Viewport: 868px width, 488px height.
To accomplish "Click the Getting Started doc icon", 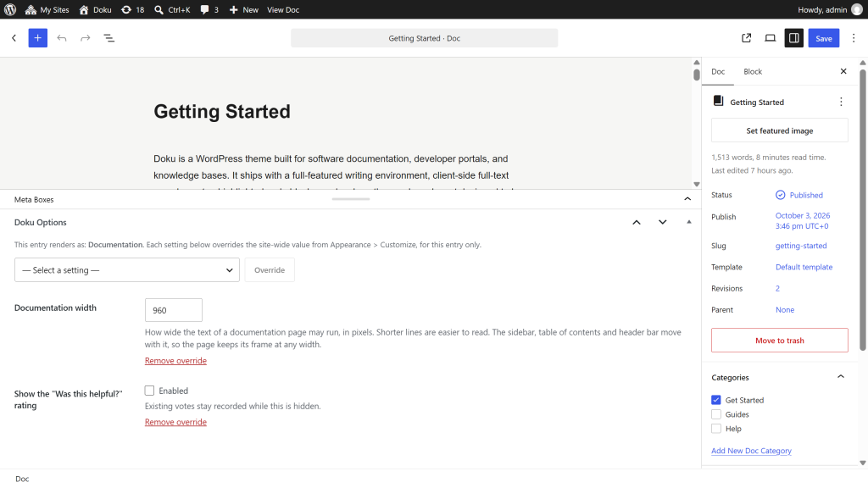I will 718,101.
